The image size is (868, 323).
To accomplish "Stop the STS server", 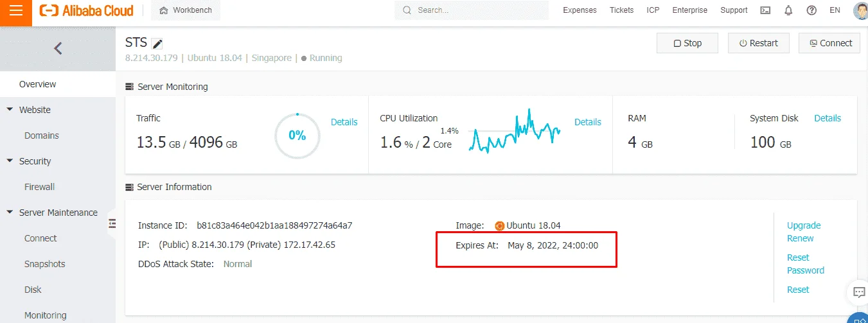I will 687,43.
